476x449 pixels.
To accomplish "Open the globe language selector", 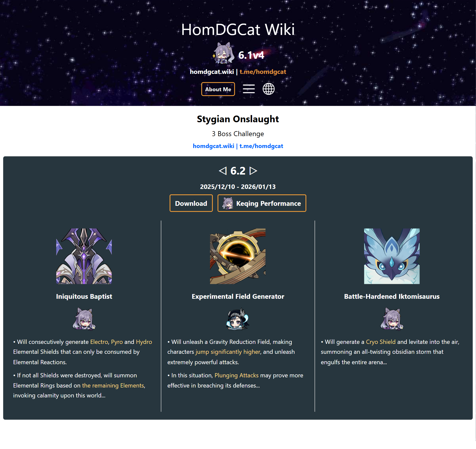I will (268, 89).
